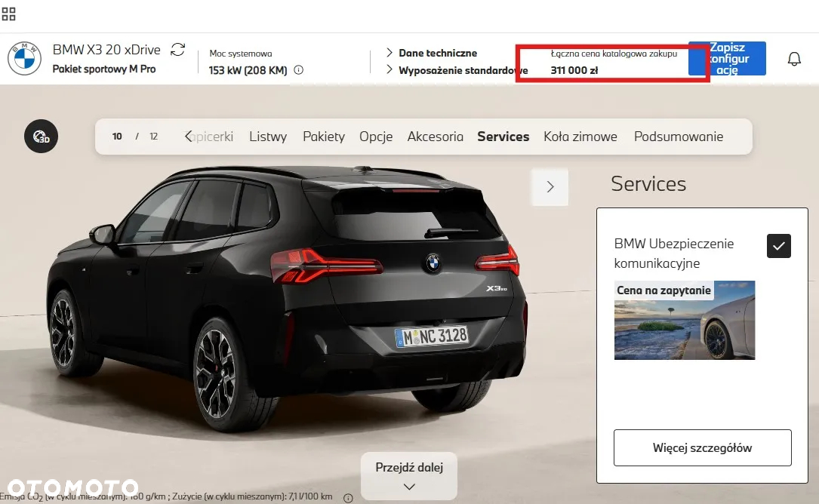Click Więcej szczegółów button
Image resolution: width=819 pixels, height=504 pixels.
[703, 447]
